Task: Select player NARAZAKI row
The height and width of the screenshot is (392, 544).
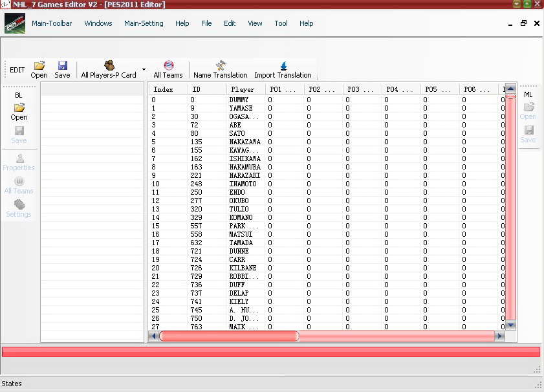Action: 327,175
